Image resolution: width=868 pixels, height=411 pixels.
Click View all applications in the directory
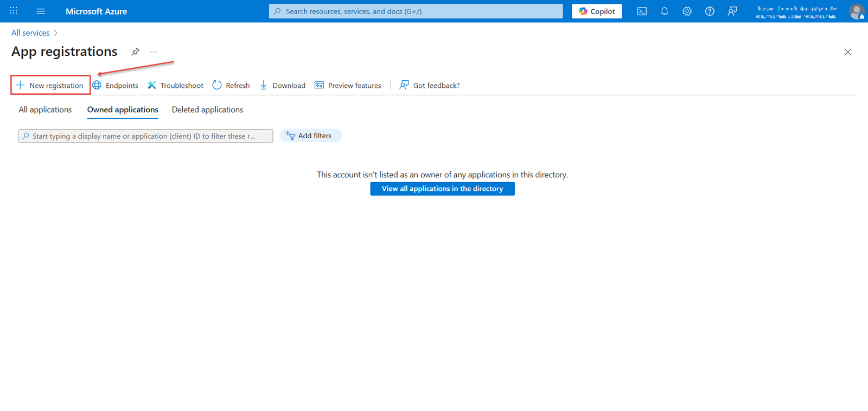442,189
